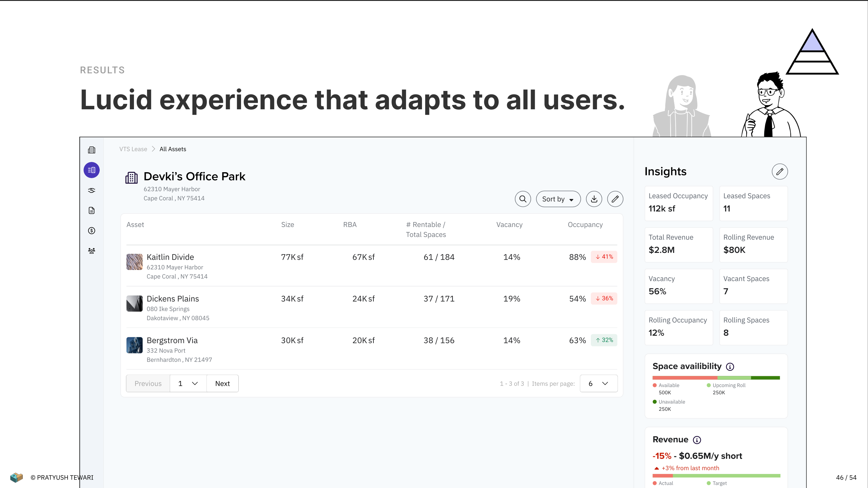Click the edit pencil next to Sort by
The image size is (868, 488).
click(x=615, y=199)
